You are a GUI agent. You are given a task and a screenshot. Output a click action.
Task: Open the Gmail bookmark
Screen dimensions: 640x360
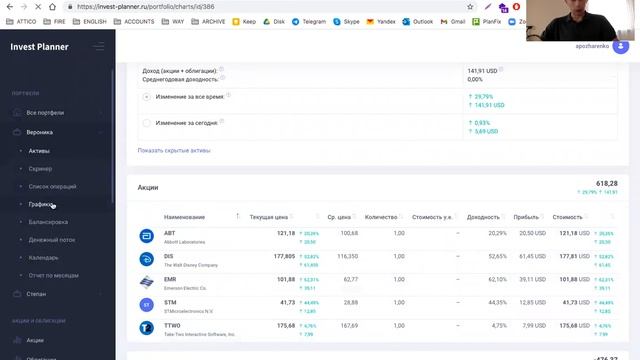[x=453, y=22]
